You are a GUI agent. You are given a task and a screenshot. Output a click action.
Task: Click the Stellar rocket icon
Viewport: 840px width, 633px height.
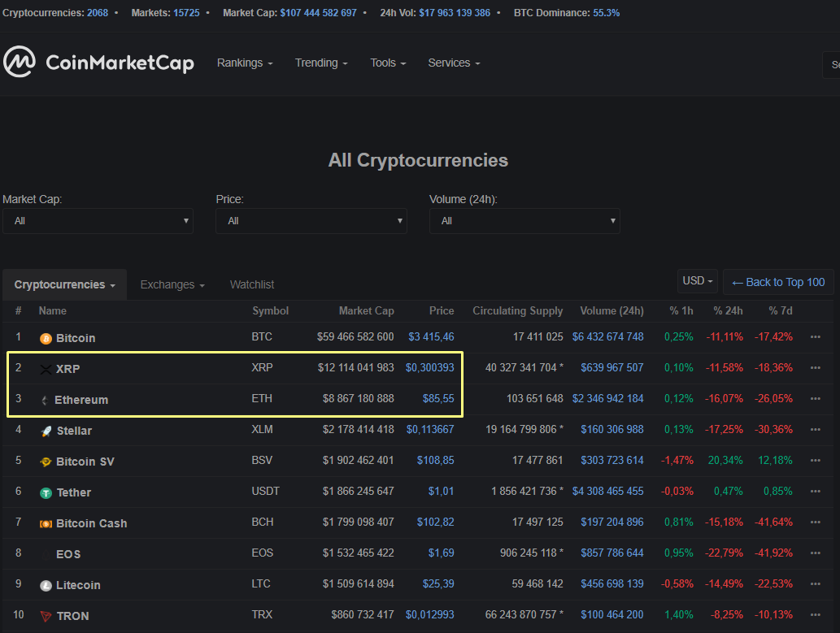point(46,431)
